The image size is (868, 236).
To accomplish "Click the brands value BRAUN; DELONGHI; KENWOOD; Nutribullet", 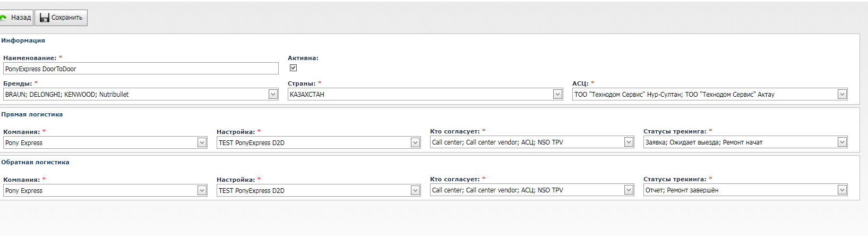I will point(67,94).
